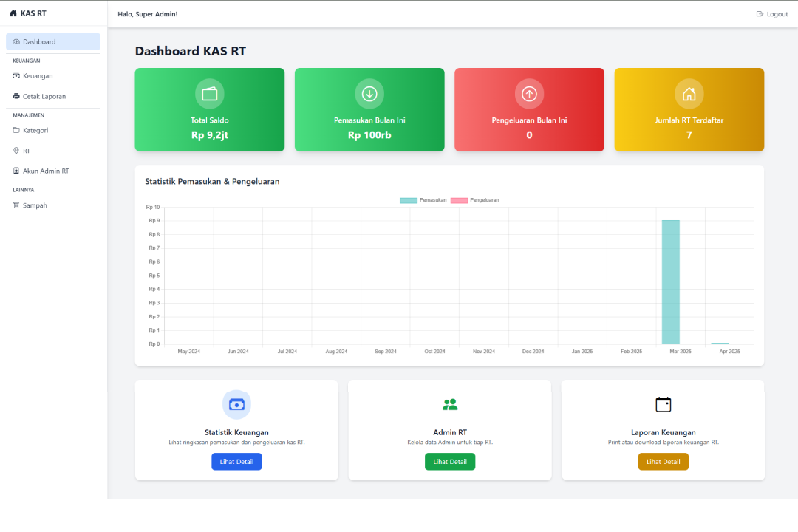
Task: Click the Mar 2025 bar in the chart
Action: pos(670,281)
